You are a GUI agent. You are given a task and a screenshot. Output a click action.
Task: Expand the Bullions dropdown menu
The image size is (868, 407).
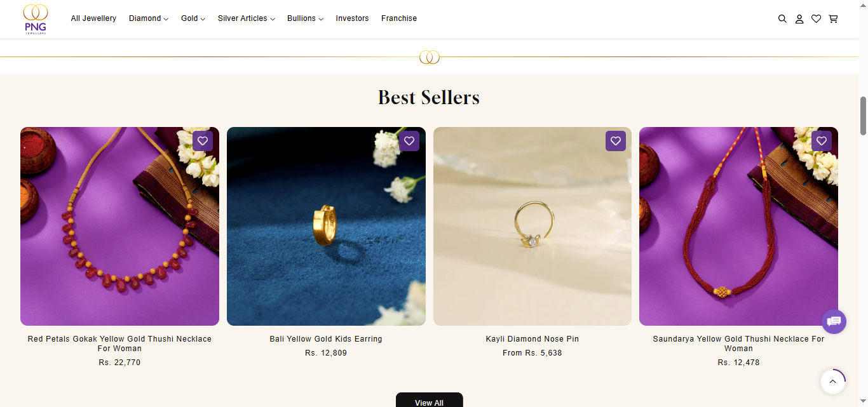(305, 18)
